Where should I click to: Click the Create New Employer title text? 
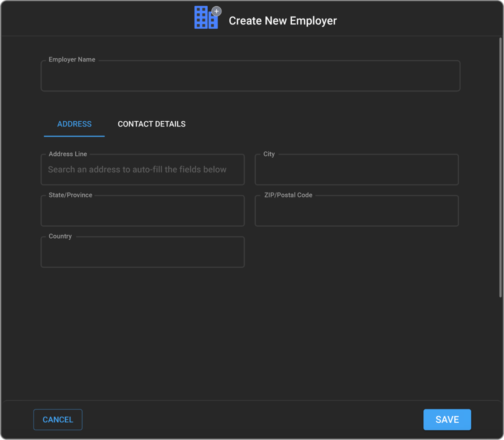tap(283, 21)
